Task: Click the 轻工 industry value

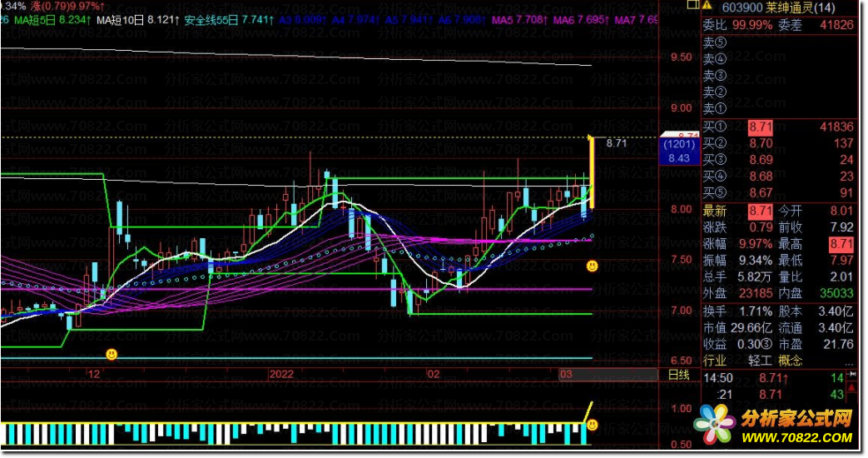Action: coord(760,361)
